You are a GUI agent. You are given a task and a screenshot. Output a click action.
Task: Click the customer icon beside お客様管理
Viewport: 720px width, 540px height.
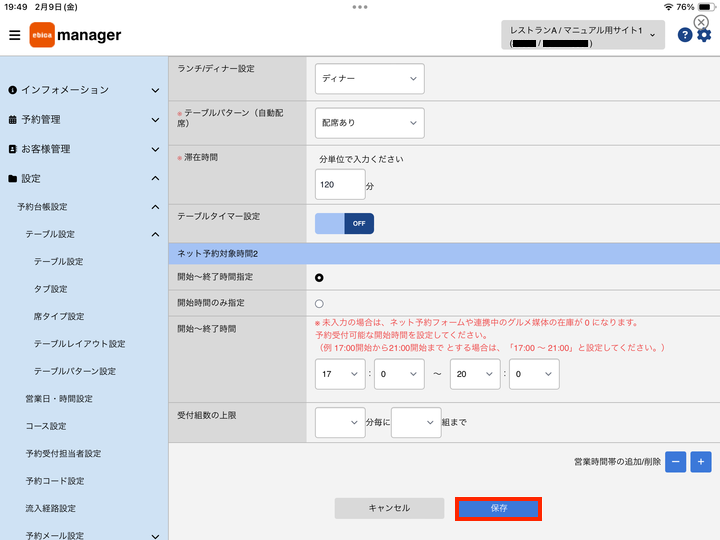[12, 149]
